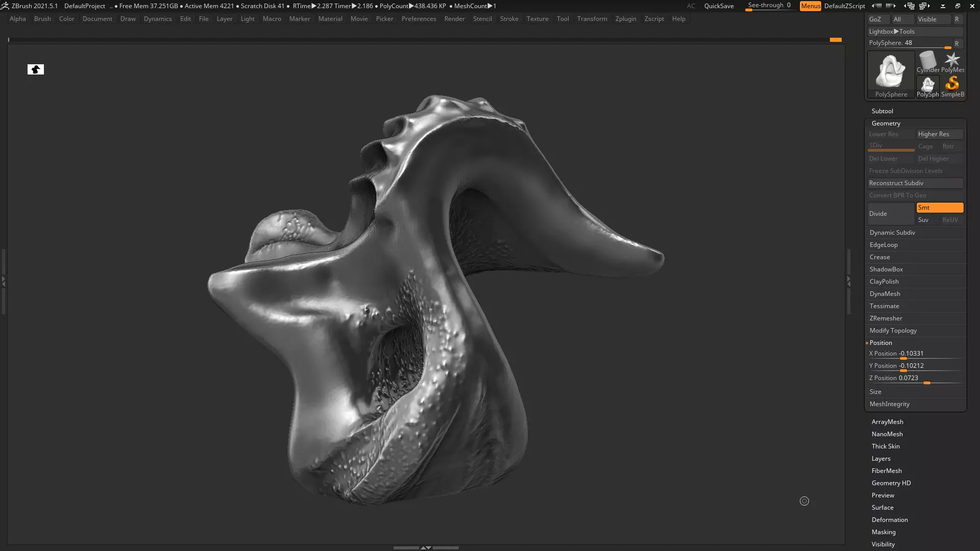
Task: Toggle the Smt smoothing option
Action: [x=940, y=208]
